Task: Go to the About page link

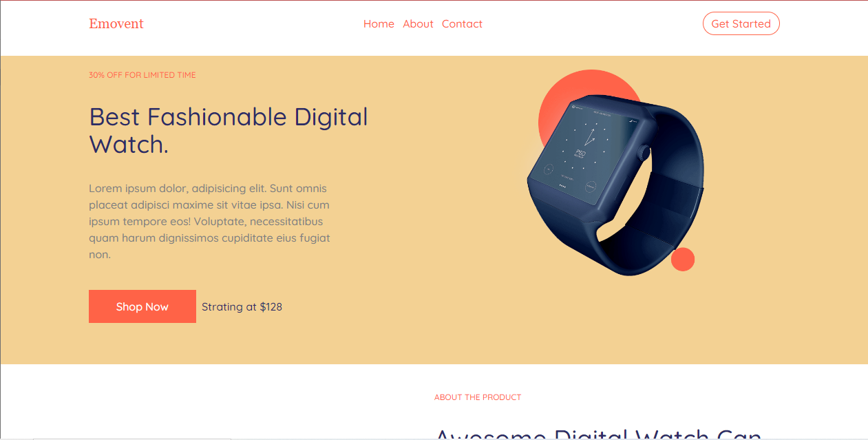Action: click(418, 23)
